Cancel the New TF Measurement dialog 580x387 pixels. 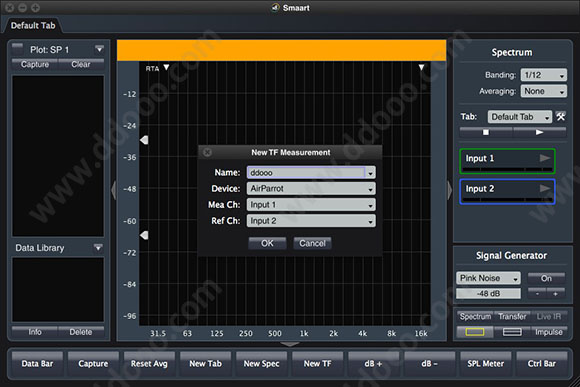click(x=312, y=243)
